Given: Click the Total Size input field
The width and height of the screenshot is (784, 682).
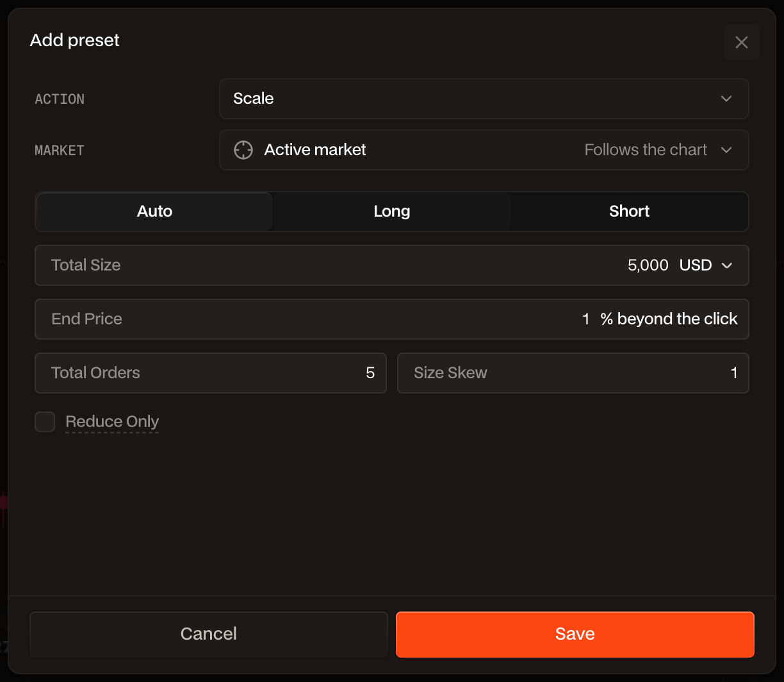Looking at the screenshot, I should 391,265.
